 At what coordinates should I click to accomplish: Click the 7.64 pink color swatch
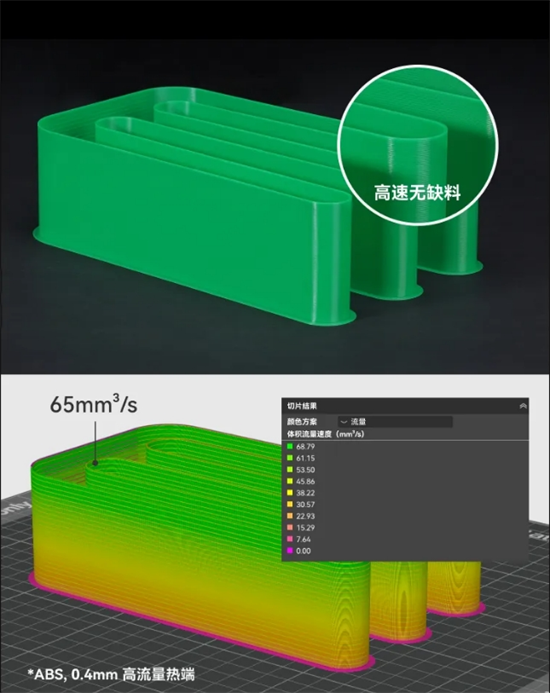[290, 539]
